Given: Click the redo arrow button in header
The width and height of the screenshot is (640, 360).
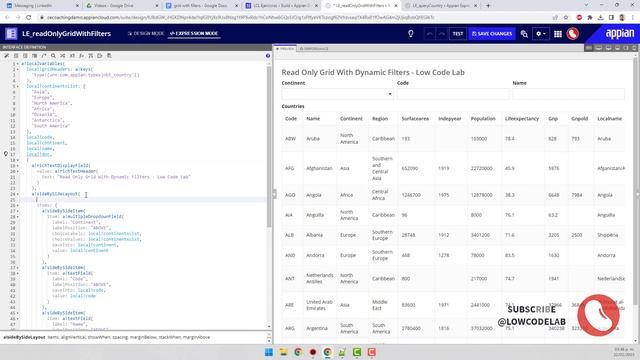Looking at the screenshot, I should [442, 34].
